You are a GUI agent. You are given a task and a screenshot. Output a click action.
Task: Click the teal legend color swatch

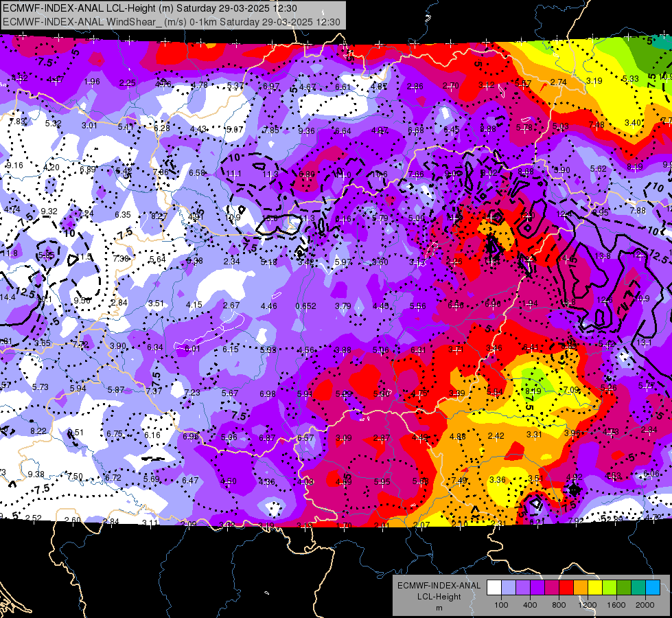pos(638,588)
